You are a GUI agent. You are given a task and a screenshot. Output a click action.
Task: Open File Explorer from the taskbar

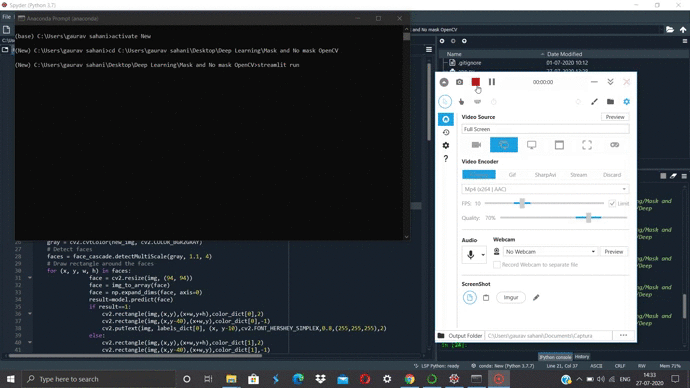click(x=231, y=379)
